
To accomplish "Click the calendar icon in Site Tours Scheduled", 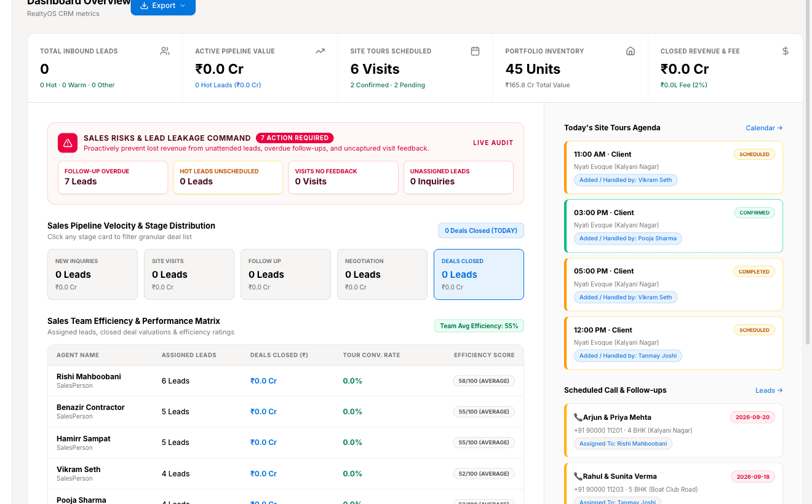I will pos(475,52).
